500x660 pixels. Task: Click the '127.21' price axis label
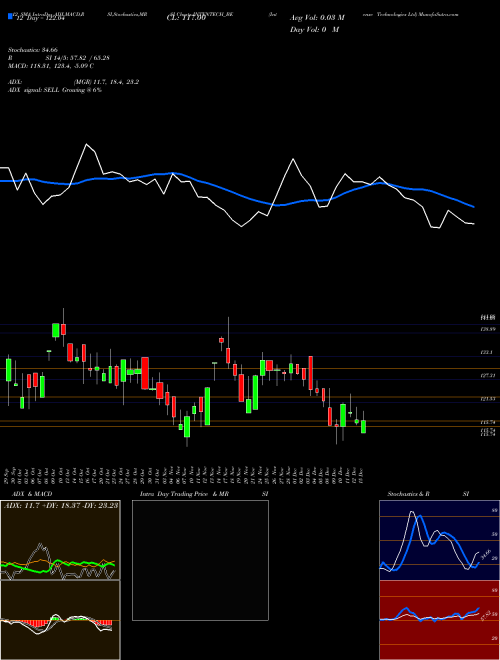[x=488, y=375]
